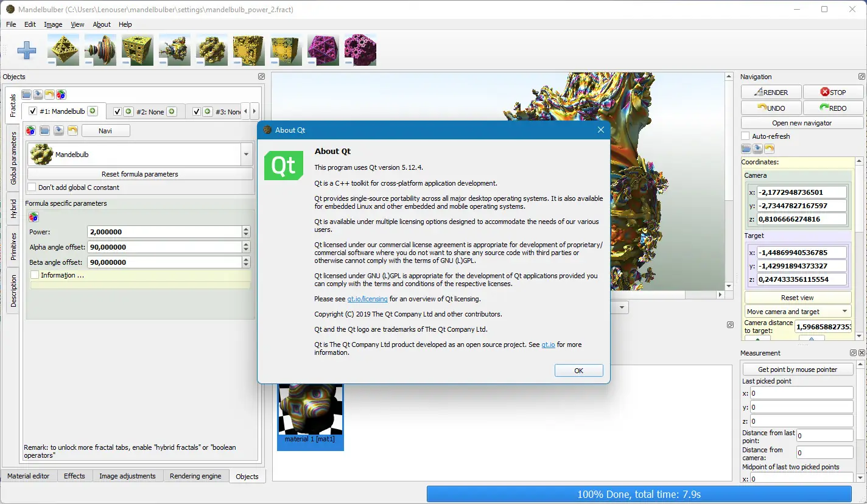867x504 pixels.
Task: Enable Don't add global C constant
Action: pos(32,187)
